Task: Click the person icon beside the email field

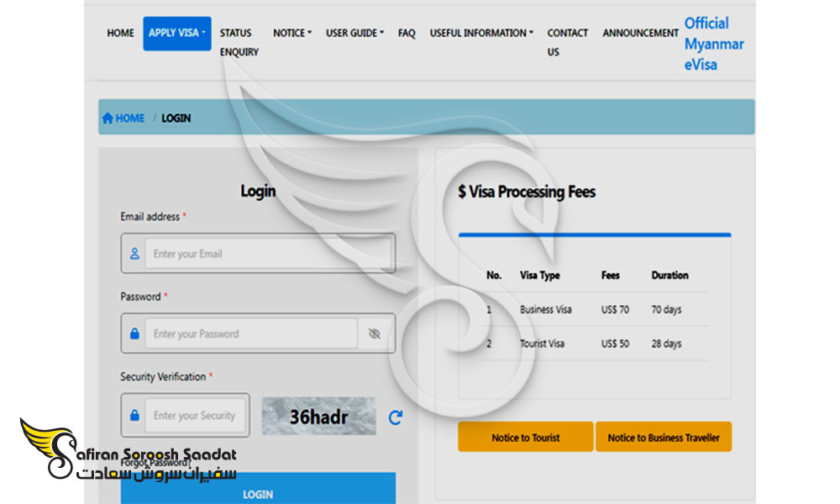Action: 134,254
